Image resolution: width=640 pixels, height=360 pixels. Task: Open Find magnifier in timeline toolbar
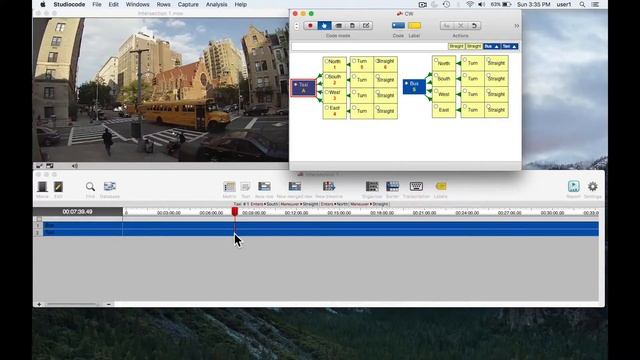[90, 187]
